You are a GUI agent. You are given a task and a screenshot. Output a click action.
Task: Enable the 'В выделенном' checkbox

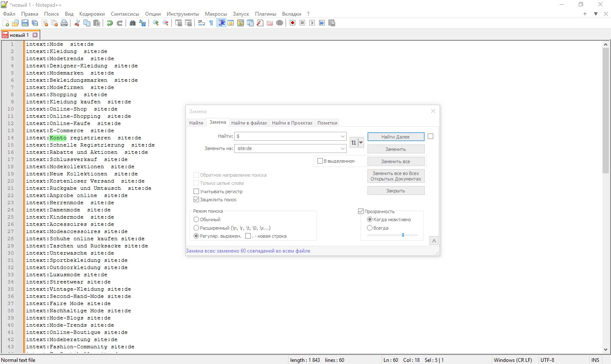click(320, 161)
